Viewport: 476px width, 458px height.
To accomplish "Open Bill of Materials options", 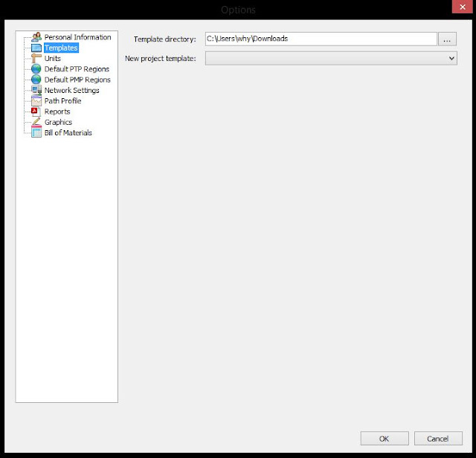I will click(x=68, y=132).
